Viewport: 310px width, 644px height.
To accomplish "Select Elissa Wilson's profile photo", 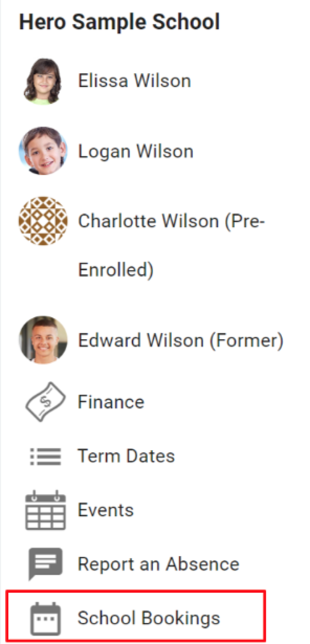I will [x=43, y=81].
